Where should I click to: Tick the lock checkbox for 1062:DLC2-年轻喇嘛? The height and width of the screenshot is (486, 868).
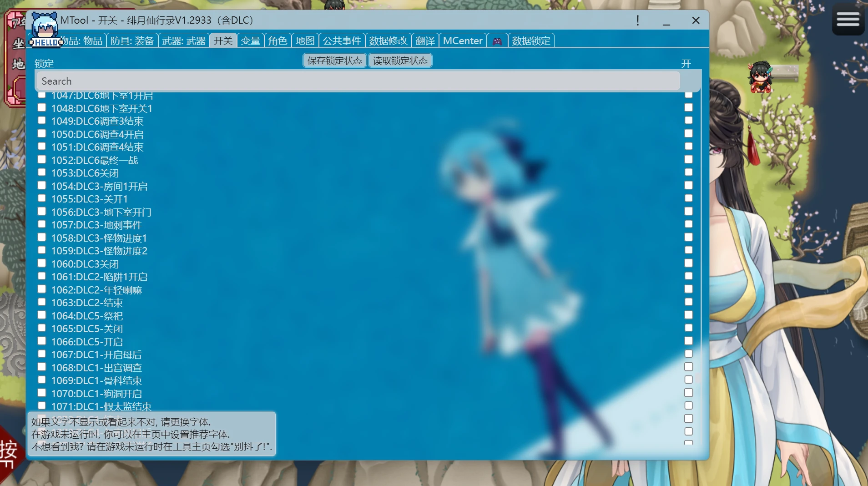[x=42, y=289]
